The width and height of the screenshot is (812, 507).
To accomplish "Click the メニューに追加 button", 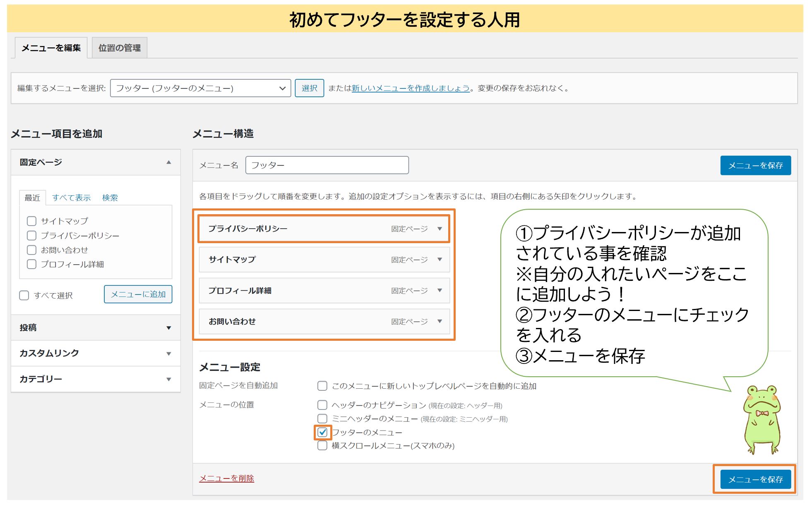I will click(x=138, y=294).
